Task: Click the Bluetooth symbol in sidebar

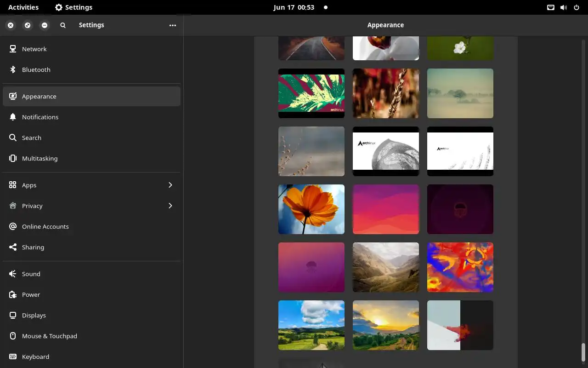Action: tap(13, 69)
